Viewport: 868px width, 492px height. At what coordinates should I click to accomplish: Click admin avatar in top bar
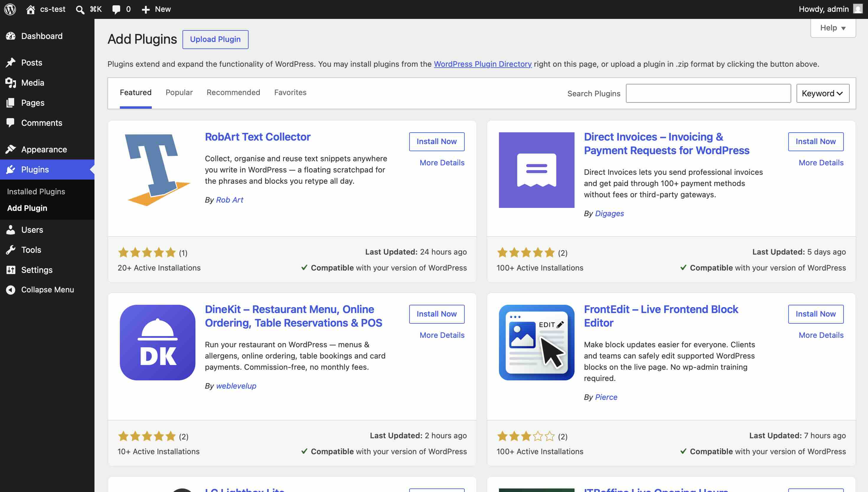click(x=858, y=9)
